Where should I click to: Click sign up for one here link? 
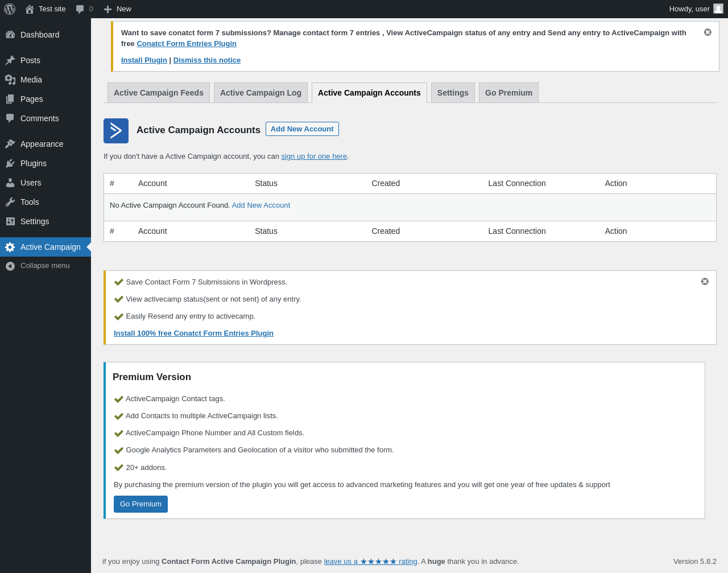tap(314, 156)
